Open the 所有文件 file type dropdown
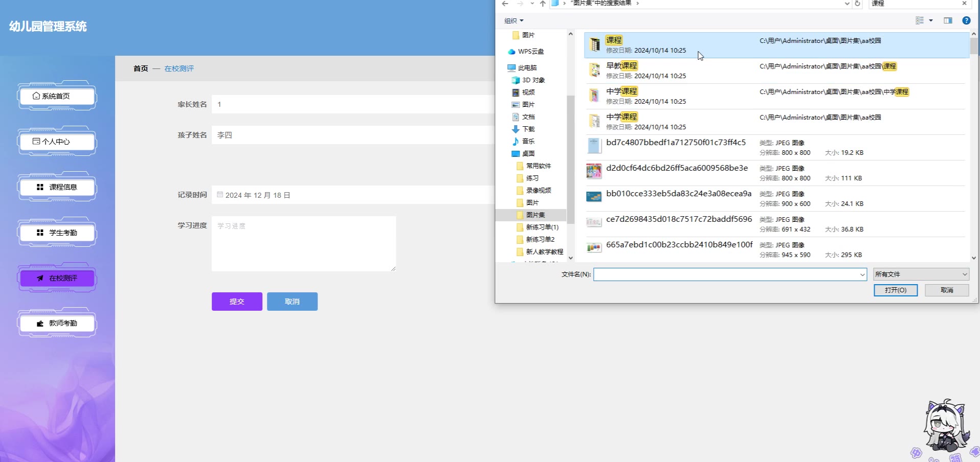This screenshot has height=462, width=980. (921, 274)
